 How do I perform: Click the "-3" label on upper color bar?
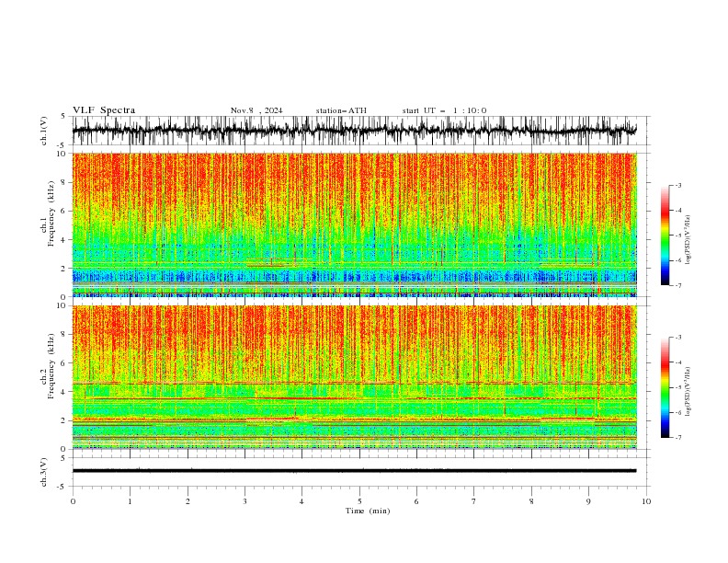point(677,185)
